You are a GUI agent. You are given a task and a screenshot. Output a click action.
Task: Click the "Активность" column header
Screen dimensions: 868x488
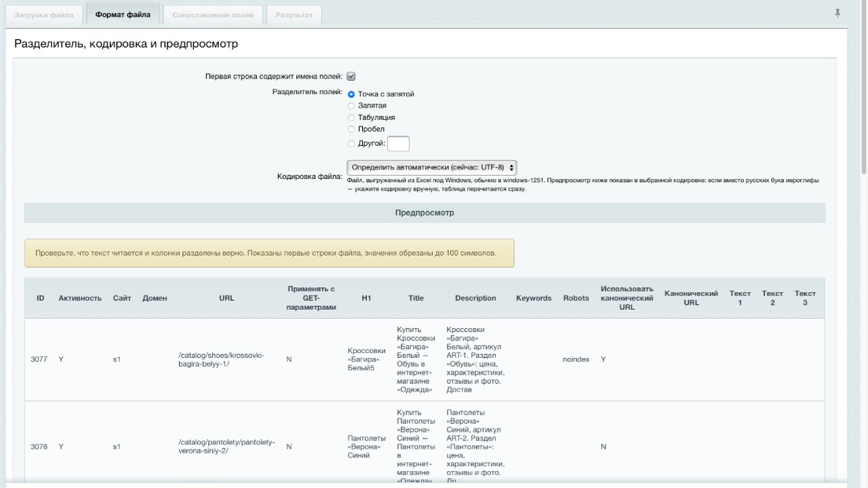coord(80,298)
